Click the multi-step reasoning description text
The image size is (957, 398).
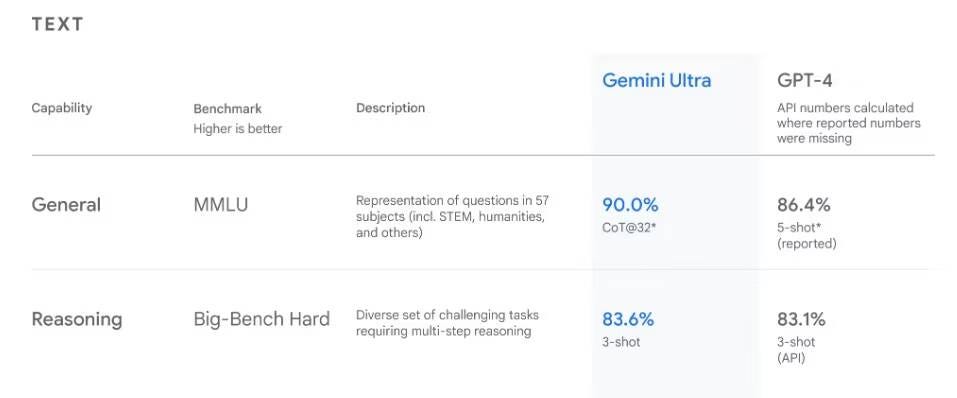point(447,324)
